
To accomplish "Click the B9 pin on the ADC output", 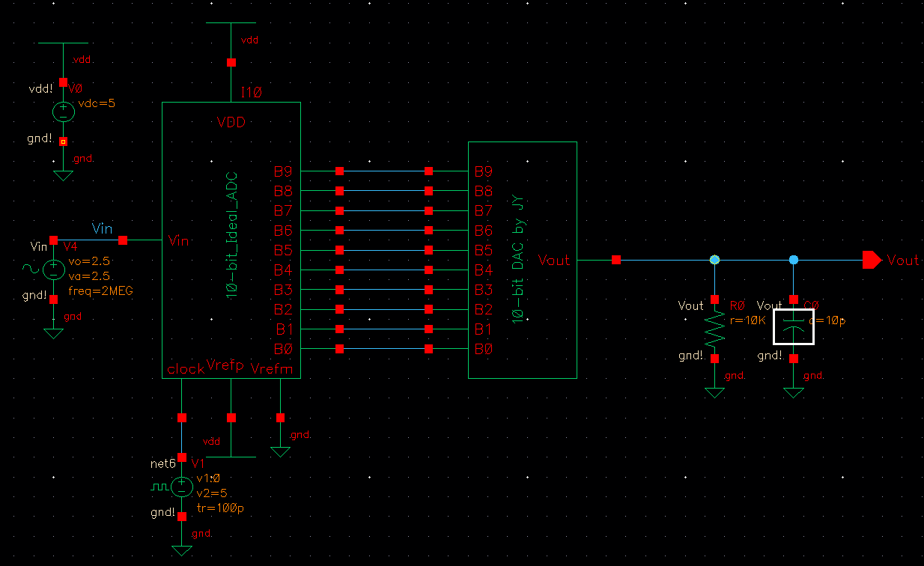I will (338, 171).
